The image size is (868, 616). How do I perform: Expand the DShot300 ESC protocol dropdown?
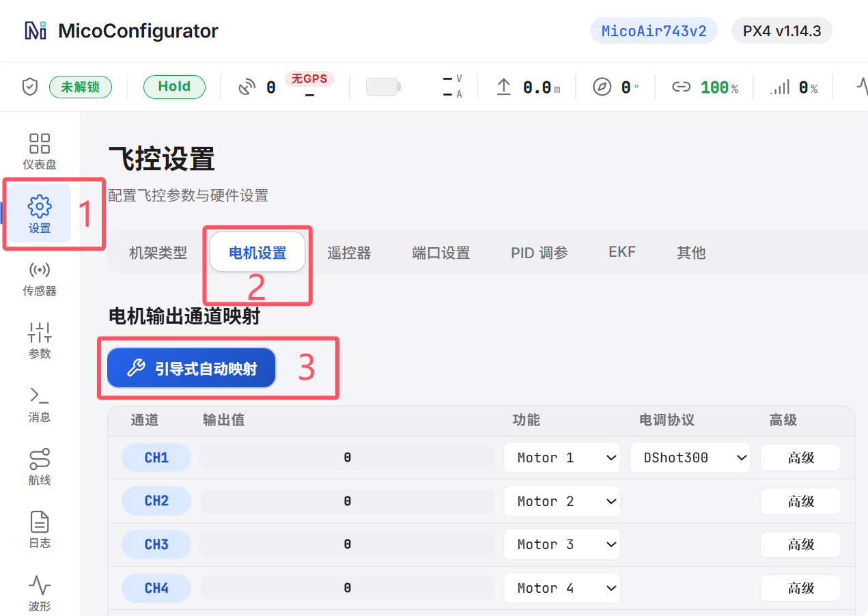pos(690,458)
